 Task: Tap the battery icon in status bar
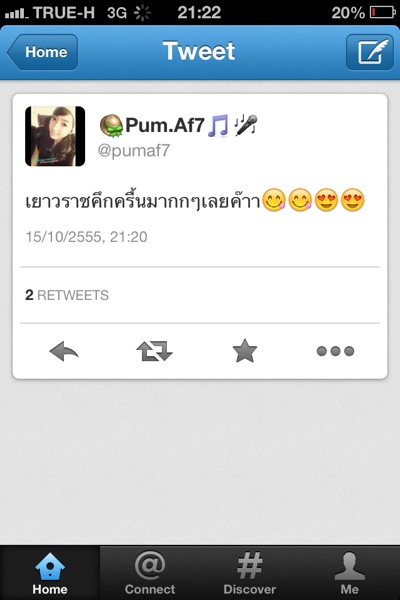(382, 13)
